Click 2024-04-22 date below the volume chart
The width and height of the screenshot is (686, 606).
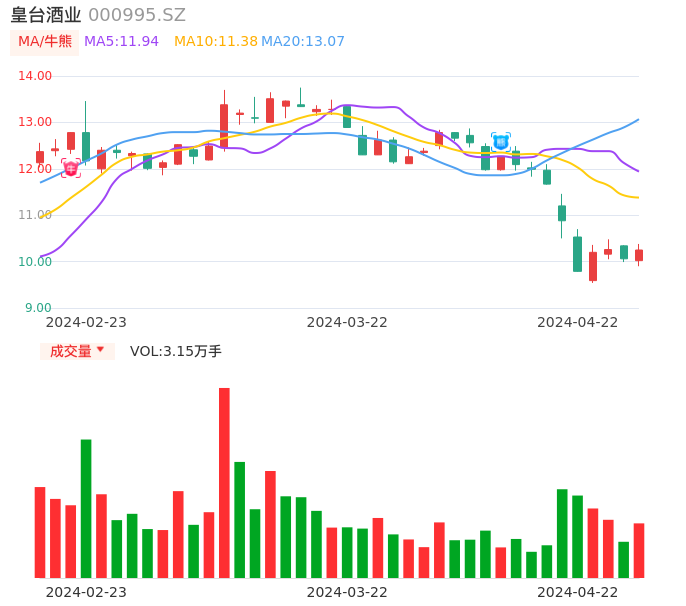578,592
